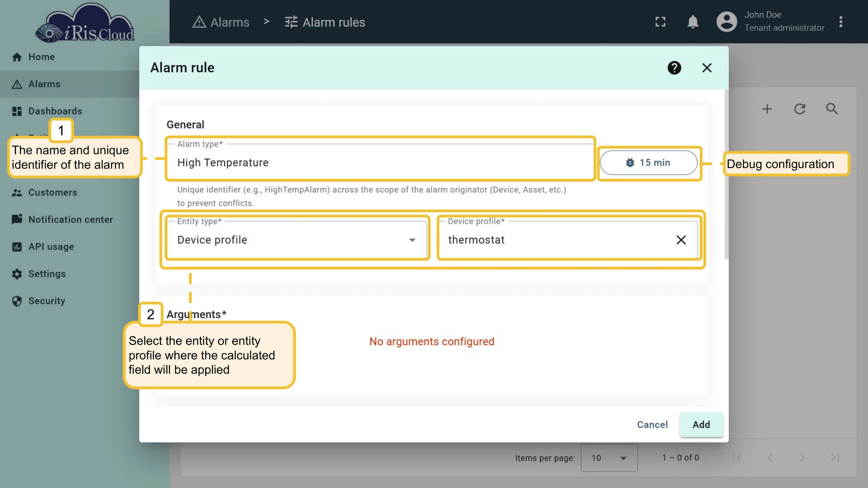Click the 15 min debug configuration button
868x488 pixels.
pyautogui.click(x=648, y=163)
